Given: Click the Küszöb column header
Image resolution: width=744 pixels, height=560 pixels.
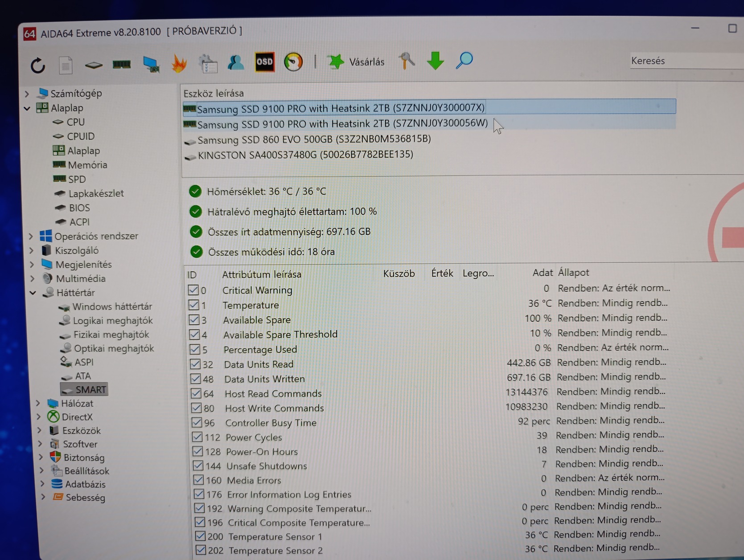Looking at the screenshot, I should point(399,274).
